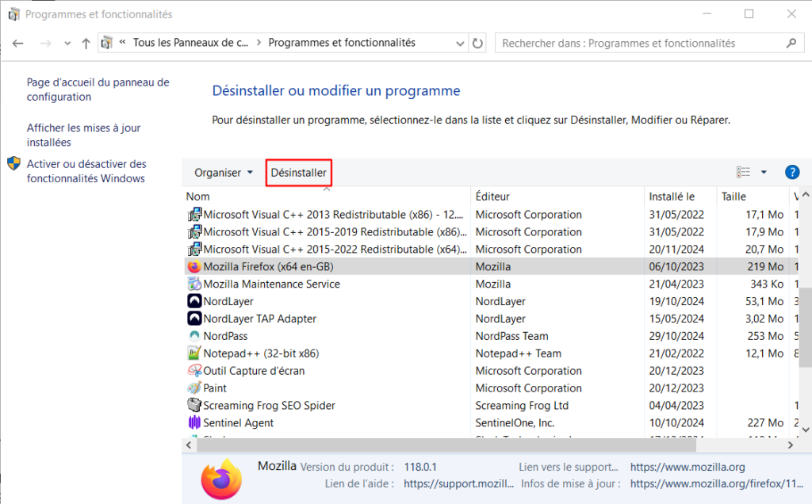Click the Screaming Frog Ltd publisher cell
The height and width of the screenshot is (504, 812).
coord(522,406)
